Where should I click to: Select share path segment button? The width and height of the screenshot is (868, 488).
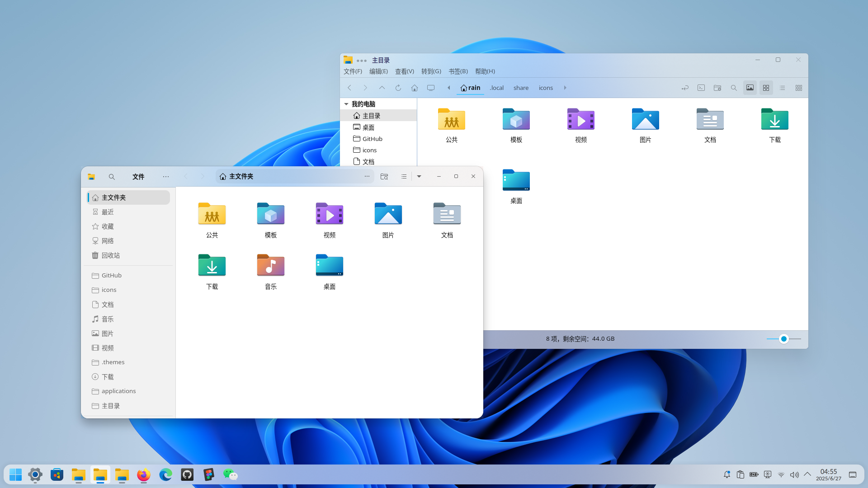point(521,88)
